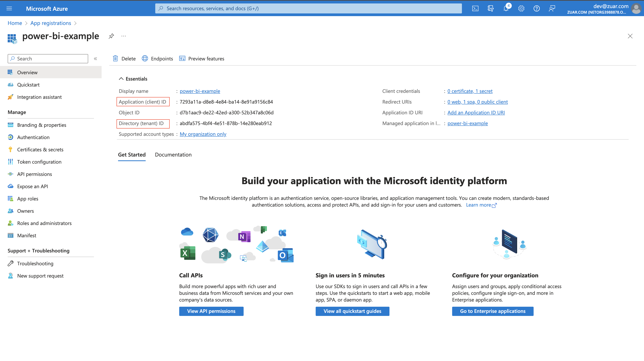Open Endpoints from the toolbar
Screen dimensions: 644x361
[x=158, y=59]
